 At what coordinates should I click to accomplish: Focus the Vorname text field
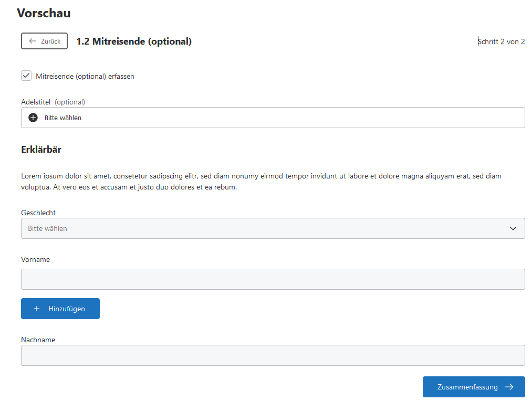click(x=273, y=279)
